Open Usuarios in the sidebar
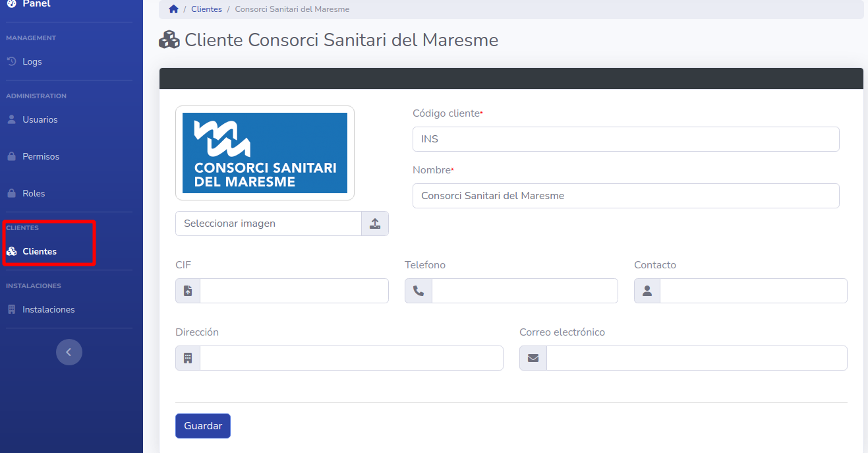This screenshot has width=868, height=453. tap(40, 119)
